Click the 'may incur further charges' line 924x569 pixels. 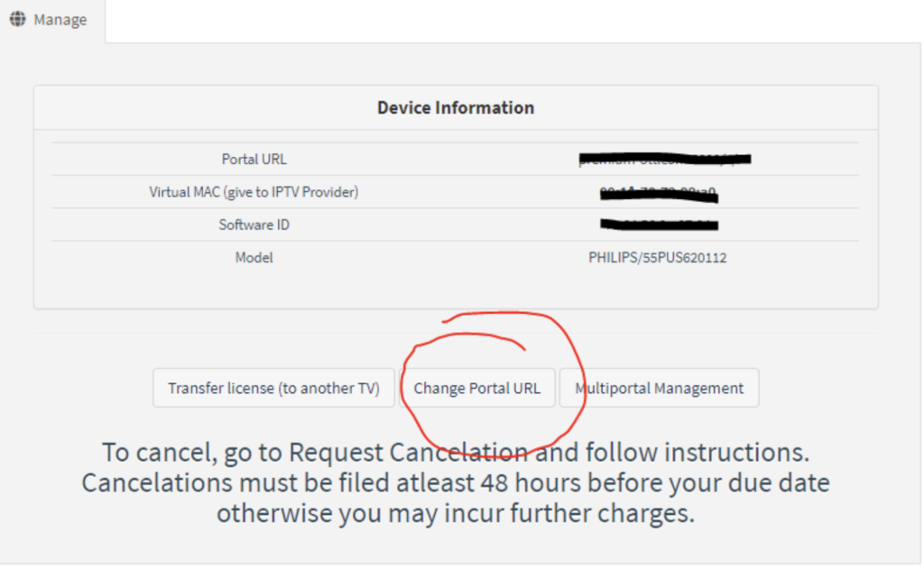456,513
